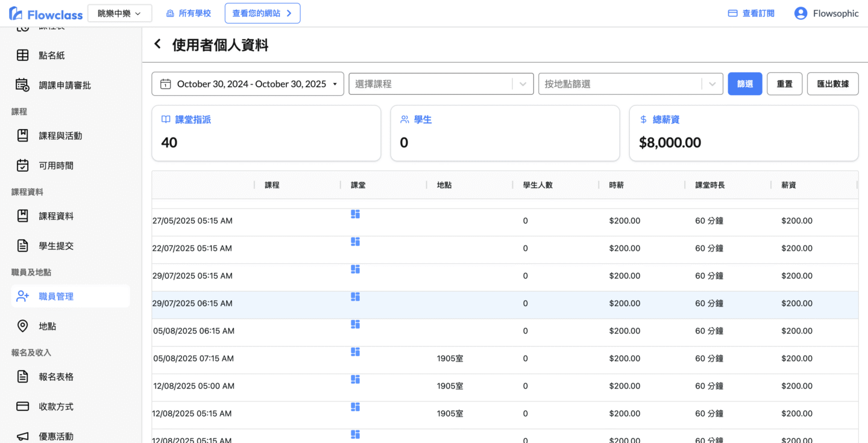
Task: Click the 薪資 column header
Action: 788,185
